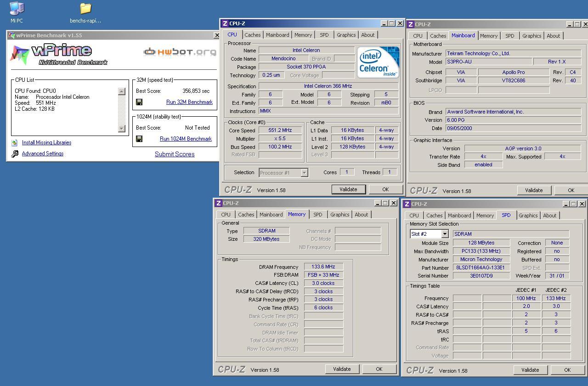Click the CPU-Z title icon of Mainboard window
Image resolution: width=588 pixels, height=386 pixels.
click(x=411, y=24)
